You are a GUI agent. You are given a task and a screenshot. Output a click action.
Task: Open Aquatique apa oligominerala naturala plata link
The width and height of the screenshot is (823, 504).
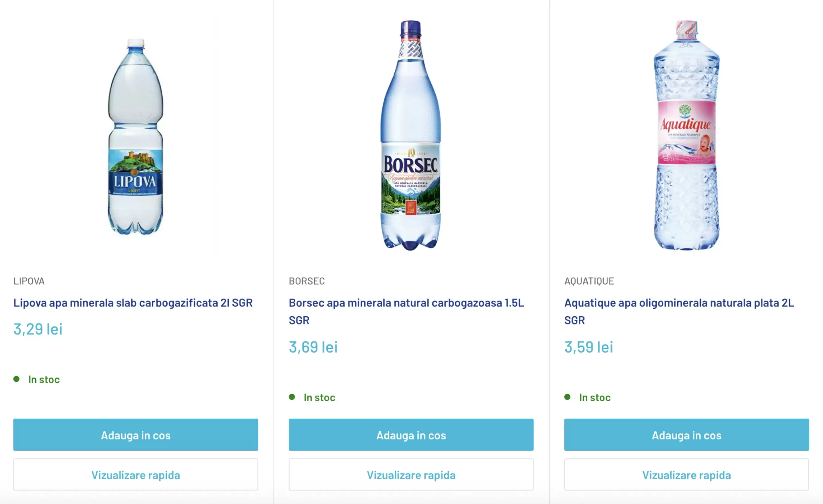pyautogui.click(x=679, y=303)
